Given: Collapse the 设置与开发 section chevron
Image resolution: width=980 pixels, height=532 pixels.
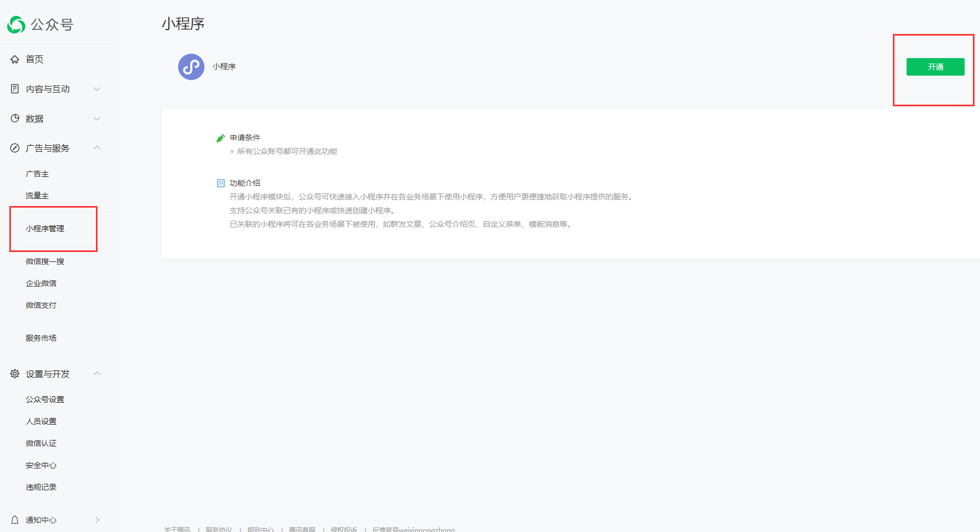Looking at the screenshot, I should pos(97,374).
